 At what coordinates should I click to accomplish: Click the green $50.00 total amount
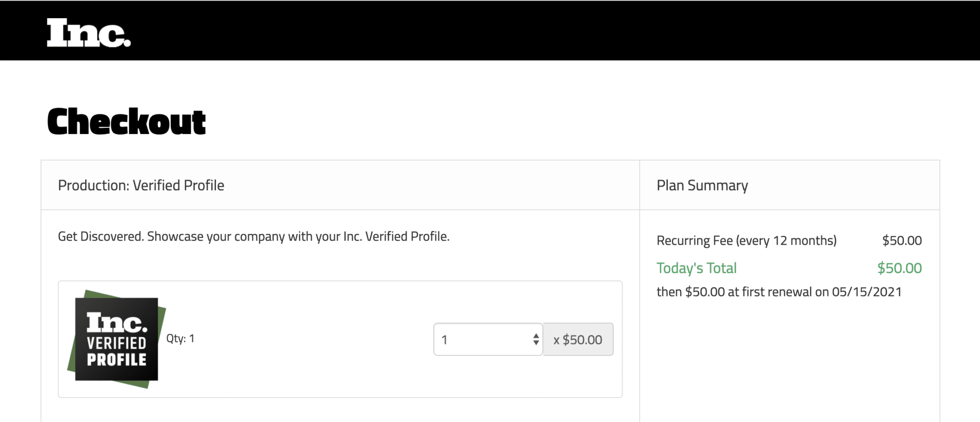pyautogui.click(x=900, y=268)
